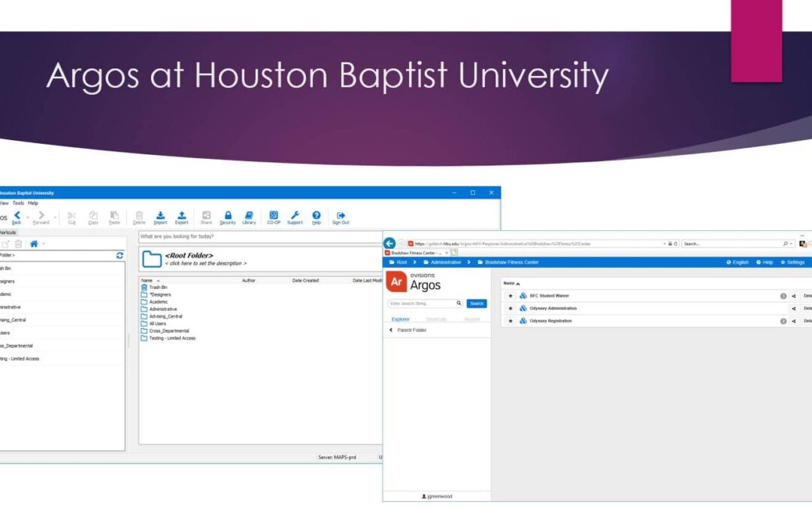Click the Help question-mark icon in toolbar
The image size is (812, 508).
click(x=317, y=217)
